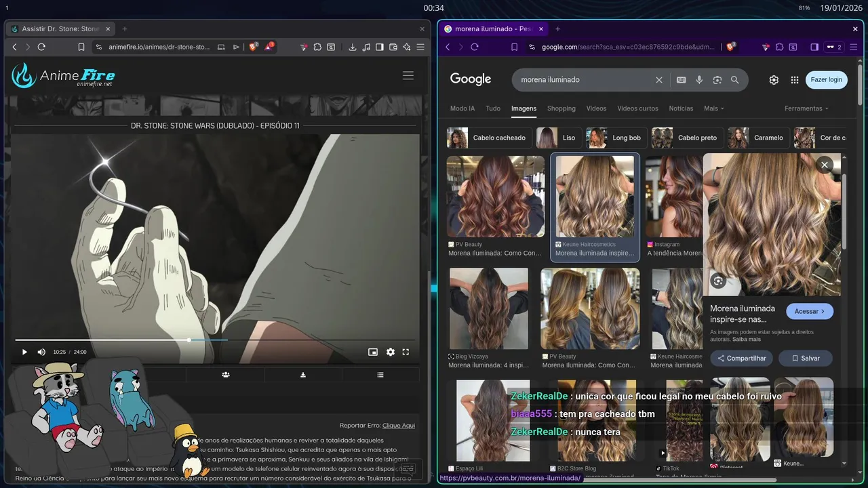Select the 'morena iluminado' browser tab
Image resolution: width=868 pixels, height=488 pixels.
click(493, 28)
